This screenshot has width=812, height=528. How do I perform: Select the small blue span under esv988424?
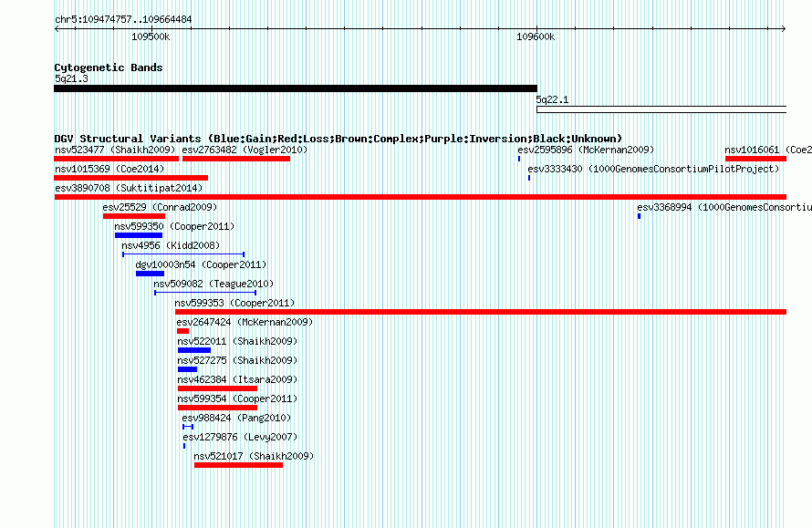(x=188, y=427)
